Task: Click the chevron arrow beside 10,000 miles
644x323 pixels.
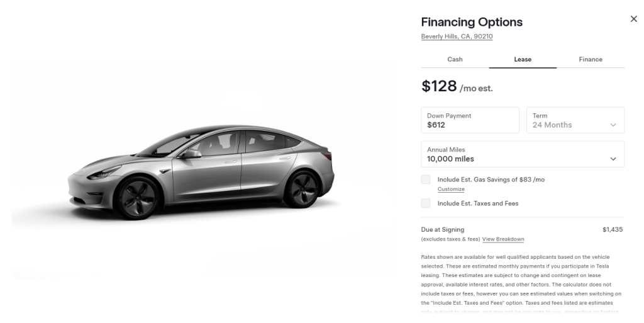Action: 613,159
